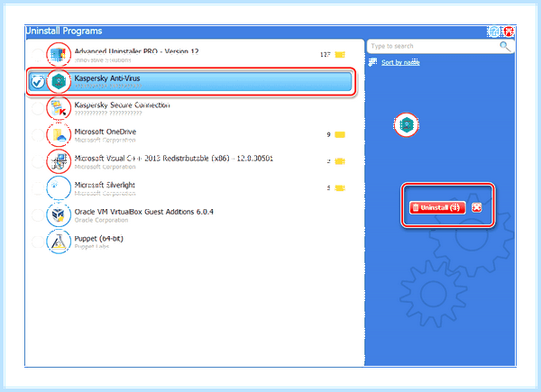This screenshot has width=541, height=392.
Task: Click the small red icon beside Uninstall button
Action: tap(476, 207)
